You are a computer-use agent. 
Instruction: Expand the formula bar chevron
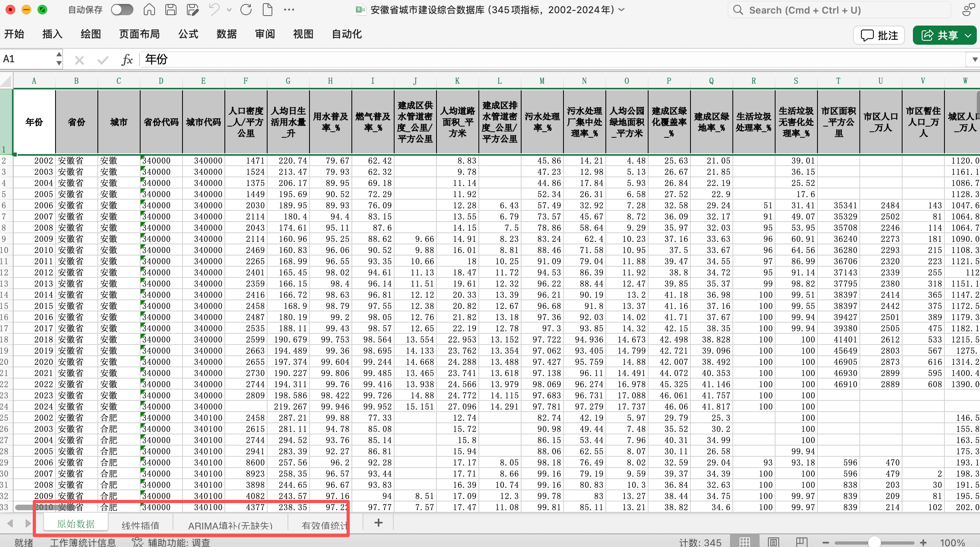click(974, 59)
